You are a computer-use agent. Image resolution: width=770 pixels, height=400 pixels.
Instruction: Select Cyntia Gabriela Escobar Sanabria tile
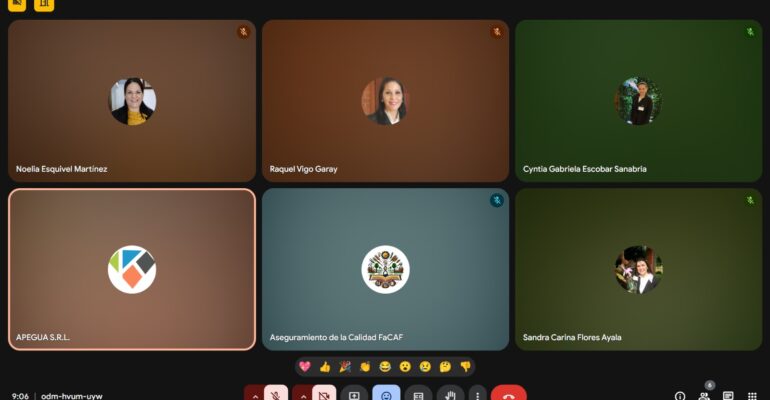[x=639, y=101]
